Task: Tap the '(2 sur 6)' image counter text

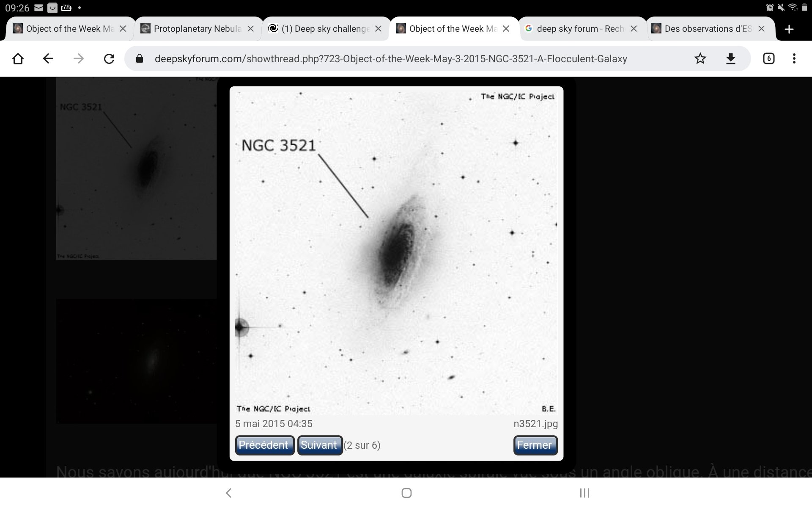Action: 362,445
